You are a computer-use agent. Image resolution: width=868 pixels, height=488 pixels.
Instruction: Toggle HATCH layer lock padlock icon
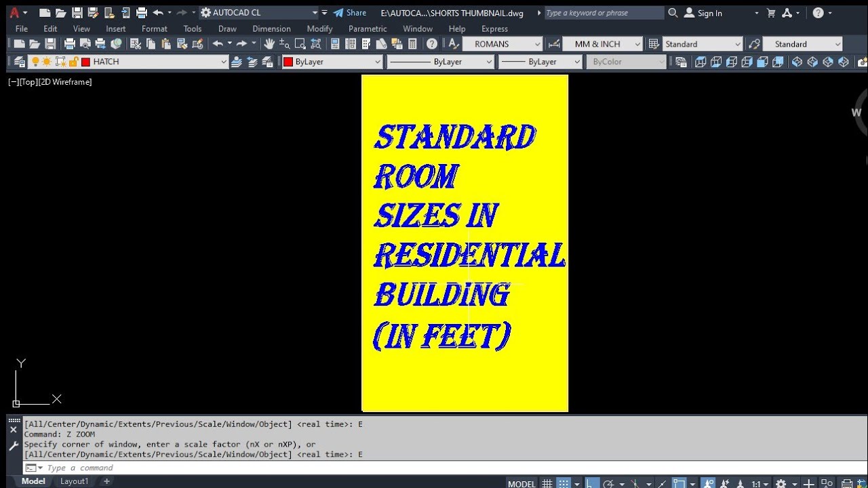[73, 62]
